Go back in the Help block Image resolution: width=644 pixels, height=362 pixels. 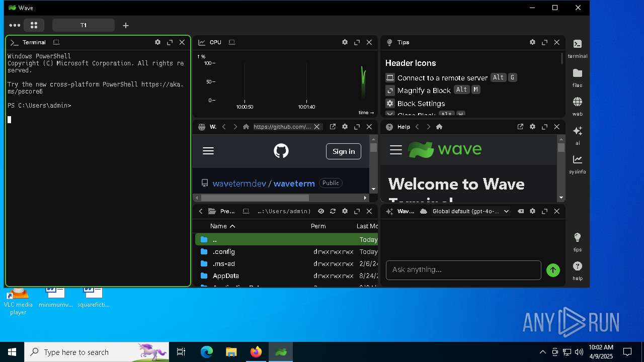pos(417,127)
